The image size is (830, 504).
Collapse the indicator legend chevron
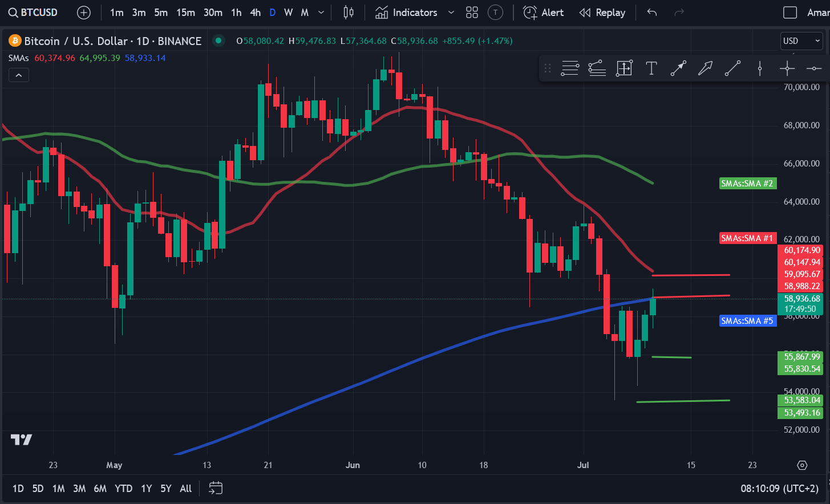19,75
